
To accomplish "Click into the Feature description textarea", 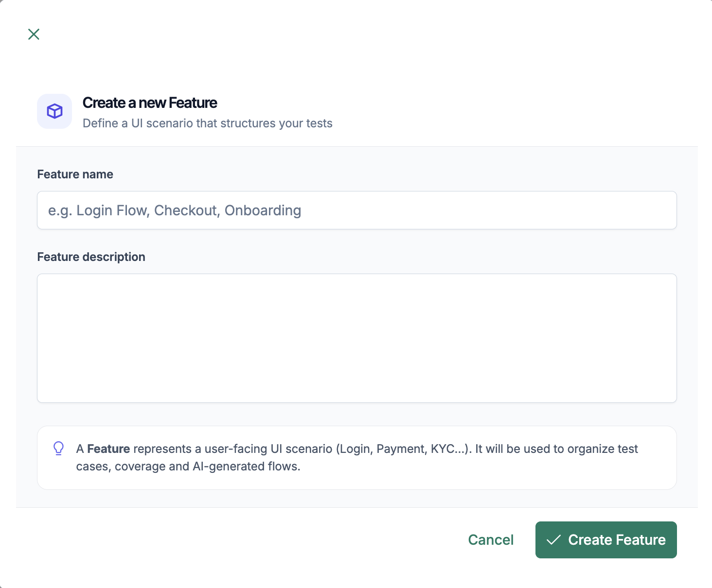I will point(356,338).
